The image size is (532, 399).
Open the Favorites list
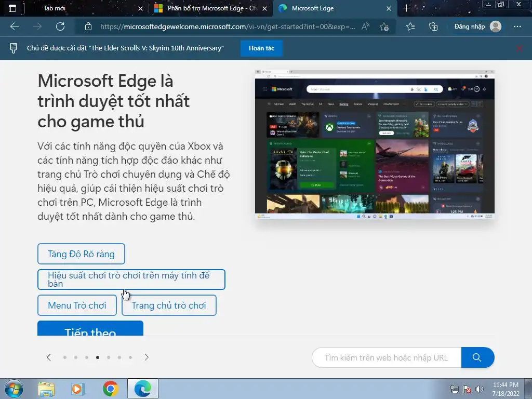(410, 26)
